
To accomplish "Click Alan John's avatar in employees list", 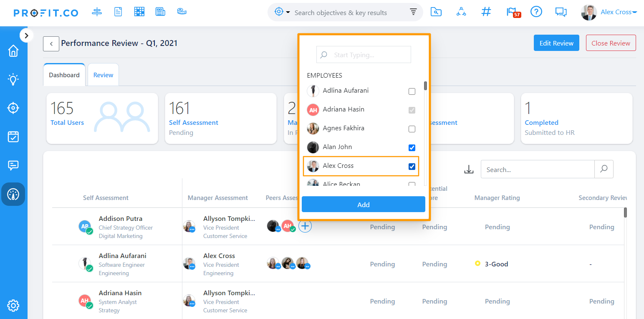I will (313, 147).
